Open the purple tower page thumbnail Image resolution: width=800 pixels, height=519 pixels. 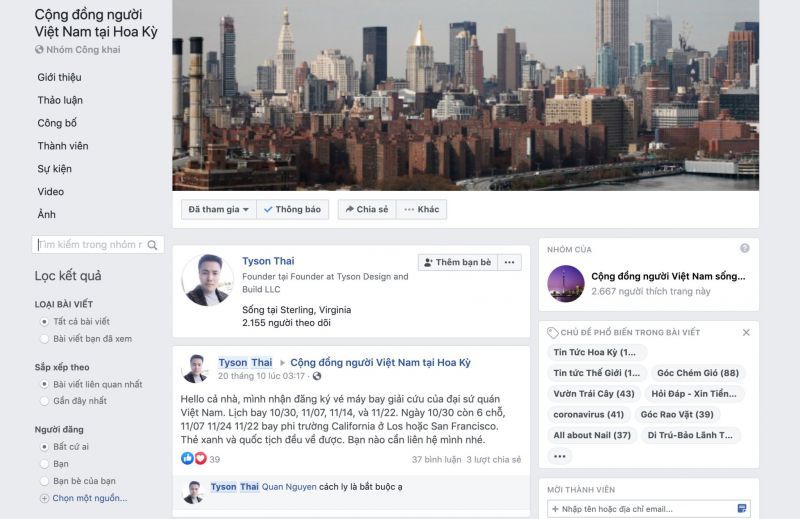(x=565, y=283)
